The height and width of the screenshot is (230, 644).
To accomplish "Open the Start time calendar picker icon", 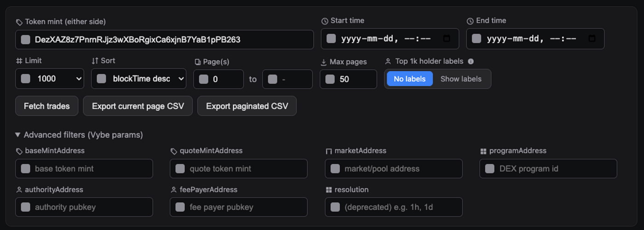I will point(446,39).
